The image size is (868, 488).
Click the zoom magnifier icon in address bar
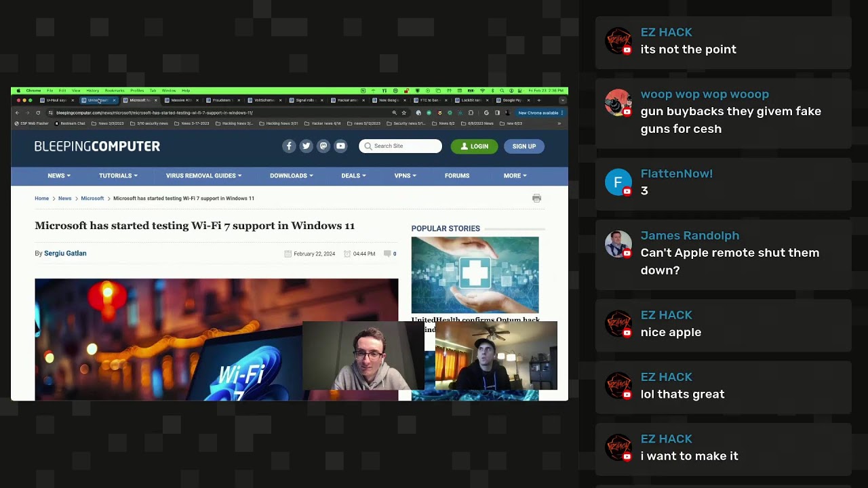[x=394, y=113]
